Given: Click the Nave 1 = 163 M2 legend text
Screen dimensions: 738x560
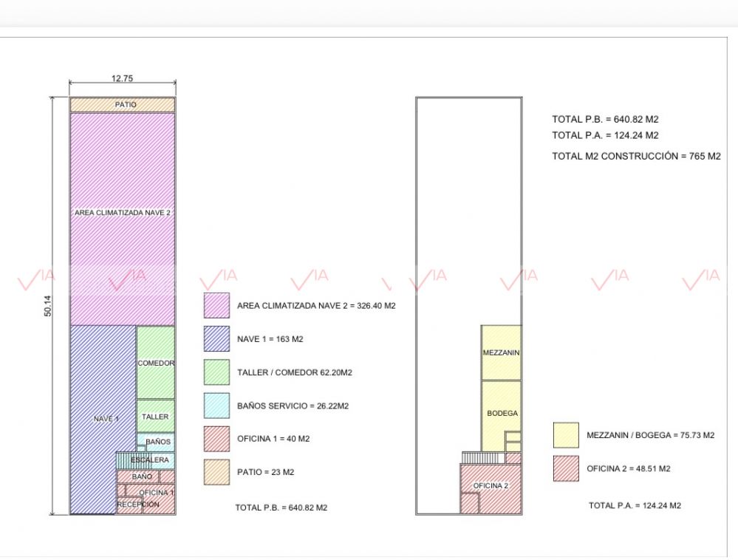Looking at the screenshot, I should (x=270, y=340).
